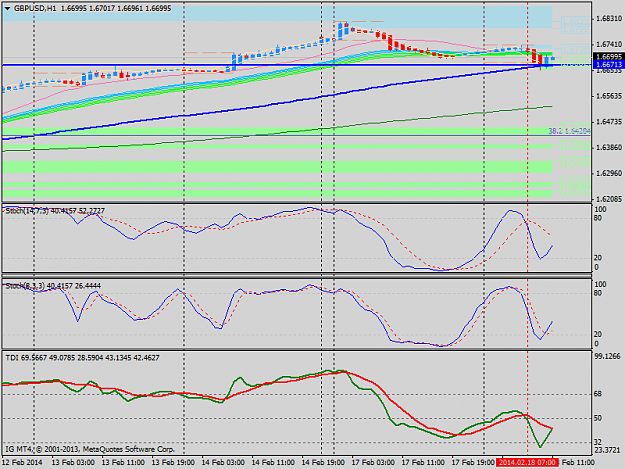Click the 17 Feb 19:00 time label
The height and width of the screenshot is (469, 625).
(473, 462)
